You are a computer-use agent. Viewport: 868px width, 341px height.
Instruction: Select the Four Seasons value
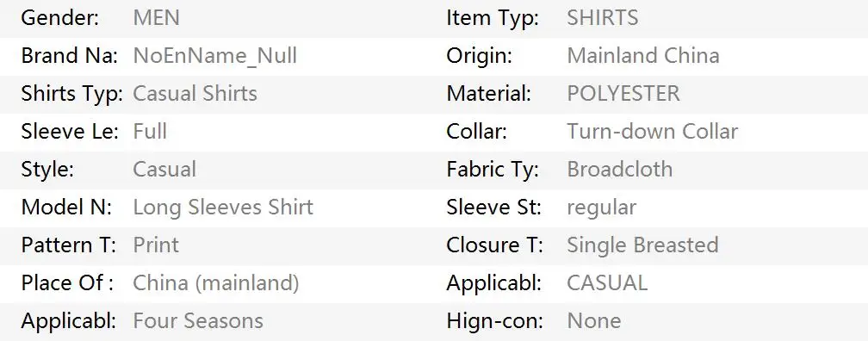(x=198, y=321)
